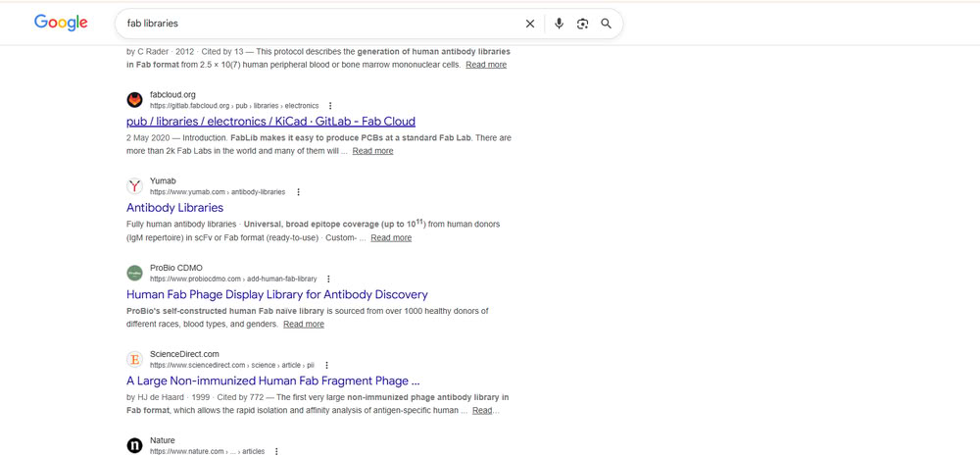This screenshot has width=980, height=458.
Task: Open three-dot menu for Yumab result
Action: 298,192
